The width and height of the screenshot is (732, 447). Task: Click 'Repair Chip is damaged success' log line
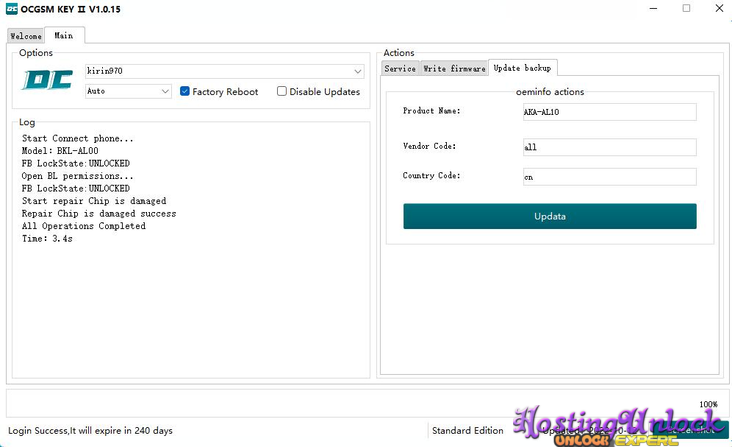tap(99, 214)
